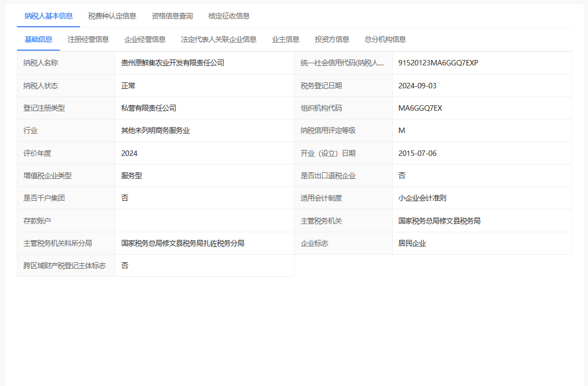588x386 pixels.
Task: View the 企业经营信息 sub-tab
Action: click(x=145, y=39)
